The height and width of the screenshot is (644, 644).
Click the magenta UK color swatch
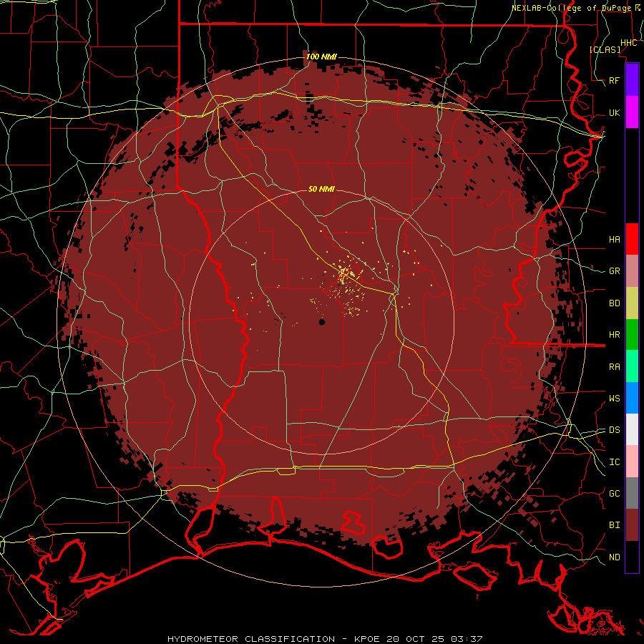click(632, 112)
